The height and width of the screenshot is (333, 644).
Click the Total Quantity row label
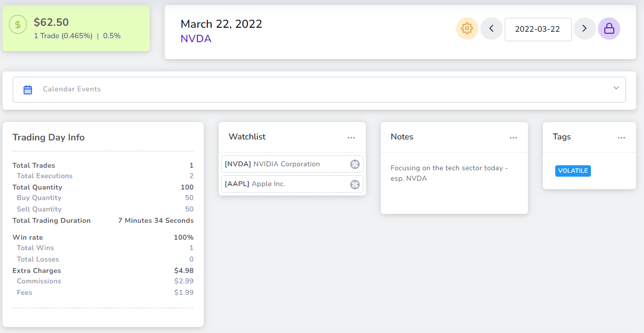pos(37,188)
